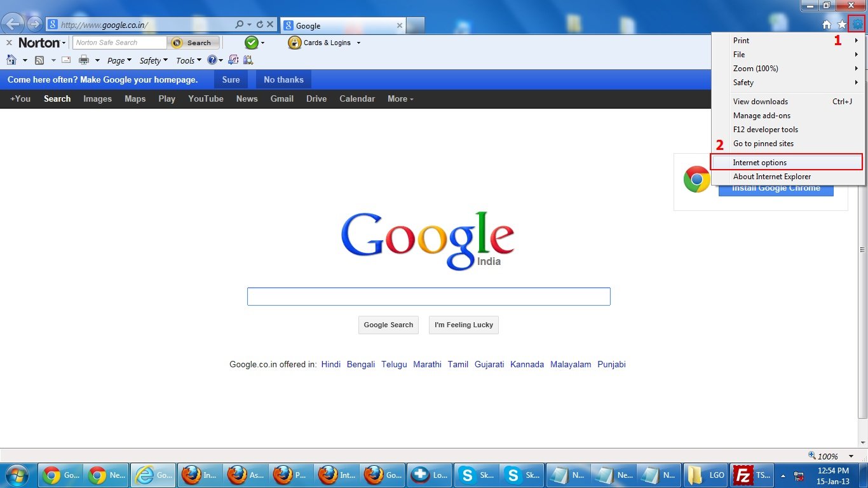Screen dimensions: 868x488
Task: Switch to Internet Explorer taskbar item
Action: tap(153, 475)
